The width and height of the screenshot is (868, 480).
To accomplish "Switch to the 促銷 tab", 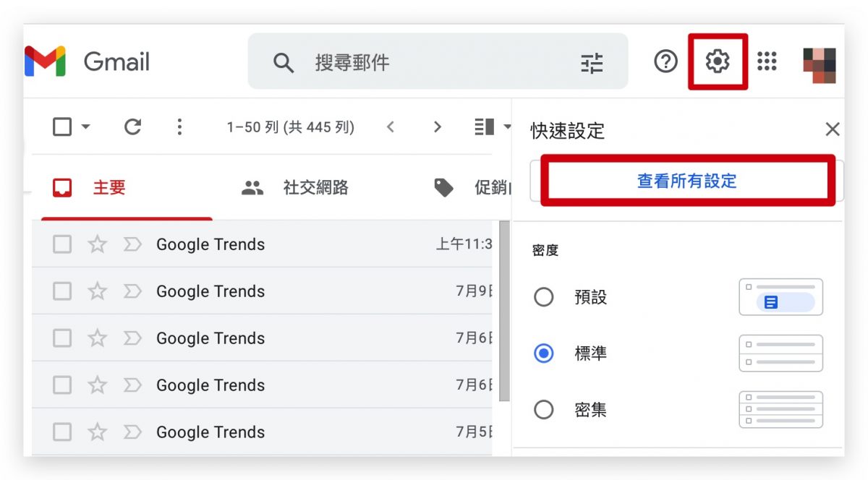I will click(472, 188).
